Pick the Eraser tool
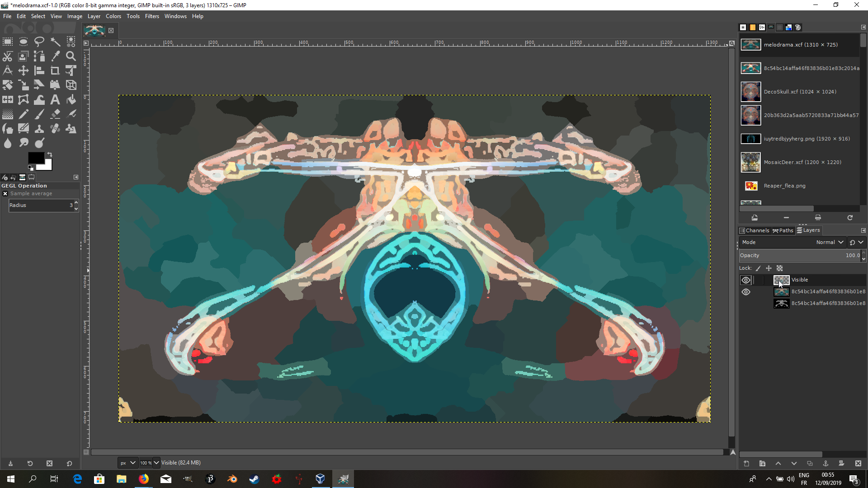868x488 pixels. point(55,114)
